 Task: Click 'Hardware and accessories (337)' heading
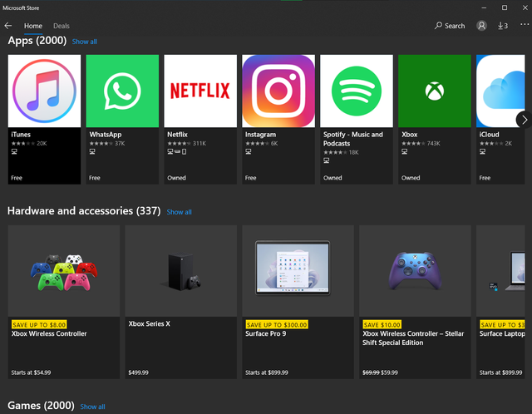[x=84, y=211]
